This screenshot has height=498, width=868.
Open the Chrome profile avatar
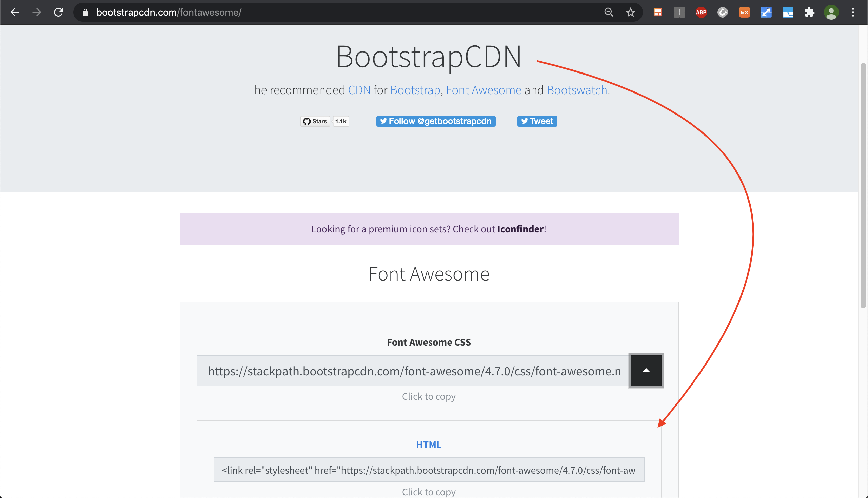click(831, 12)
